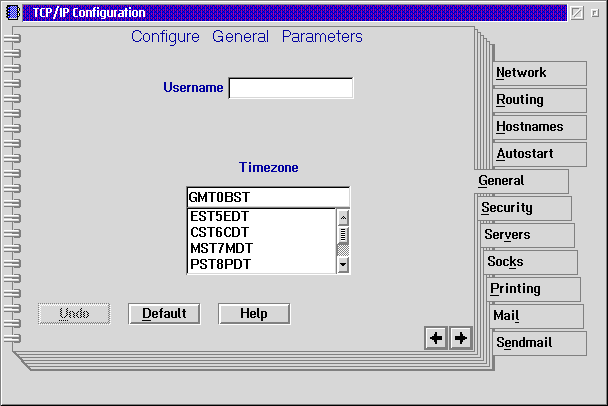This screenshot has width=608, height=406.
Task: Click the Timezone list scrollbar thumb
Action: pyautogui.click(x=343, y=234)
